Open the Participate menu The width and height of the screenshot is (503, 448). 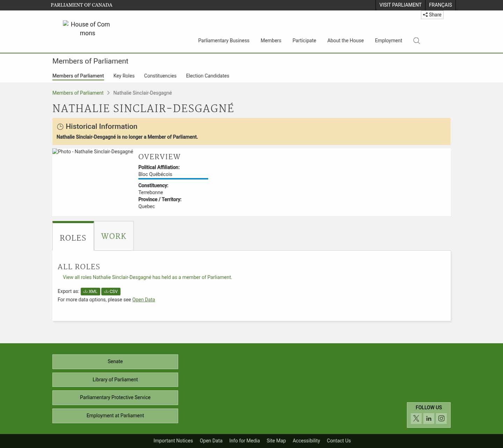click(x=304, y=41)
